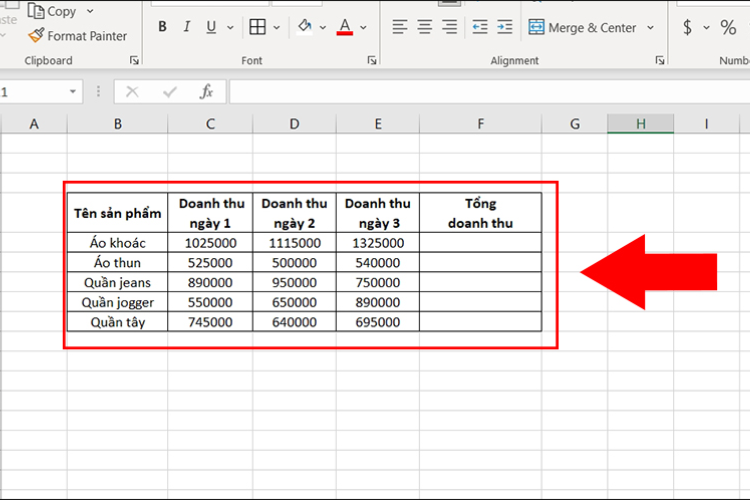Screen dimensions: 750x500
Task: Click Merge & Center button
Action: click(583, 27)
